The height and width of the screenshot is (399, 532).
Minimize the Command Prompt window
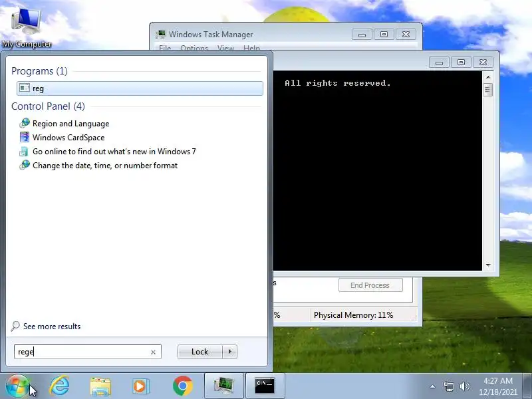coord(440,63)
